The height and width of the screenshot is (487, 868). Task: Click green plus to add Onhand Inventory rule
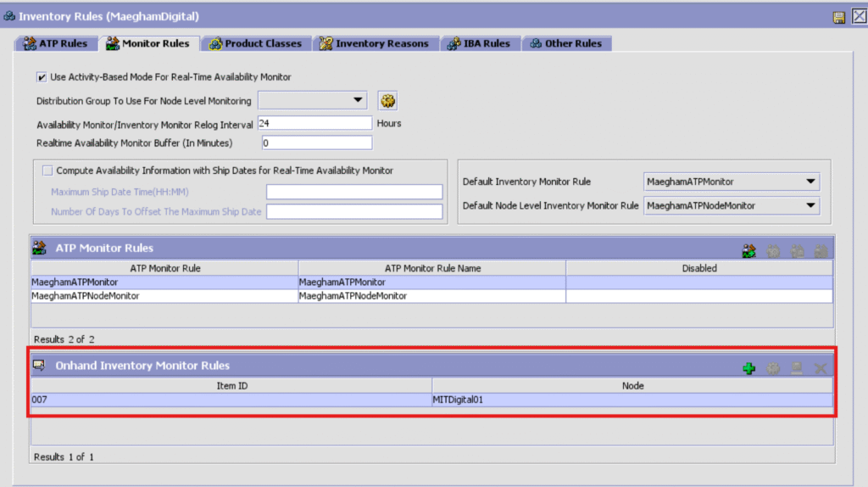pyautogui.click(x=748, y=368)
